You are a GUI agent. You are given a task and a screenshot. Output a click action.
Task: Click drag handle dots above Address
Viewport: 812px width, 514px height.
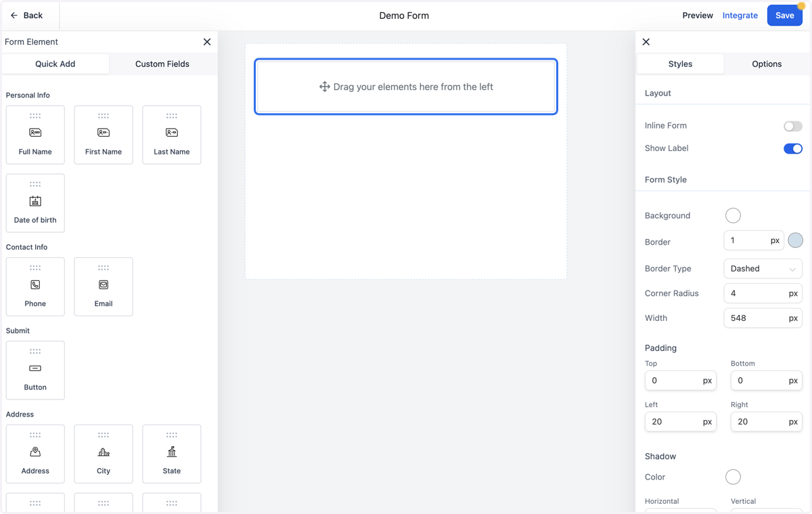click(x=35, y=435)
